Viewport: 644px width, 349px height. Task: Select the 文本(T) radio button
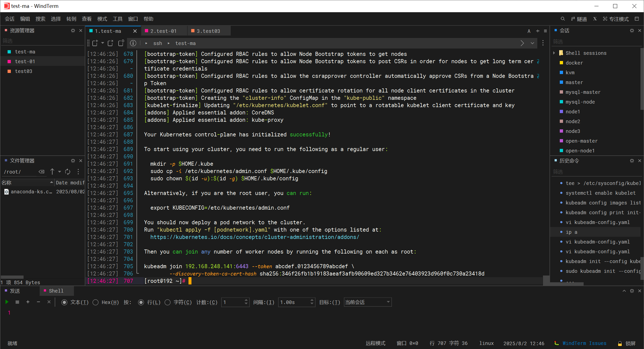coord(64,302)
